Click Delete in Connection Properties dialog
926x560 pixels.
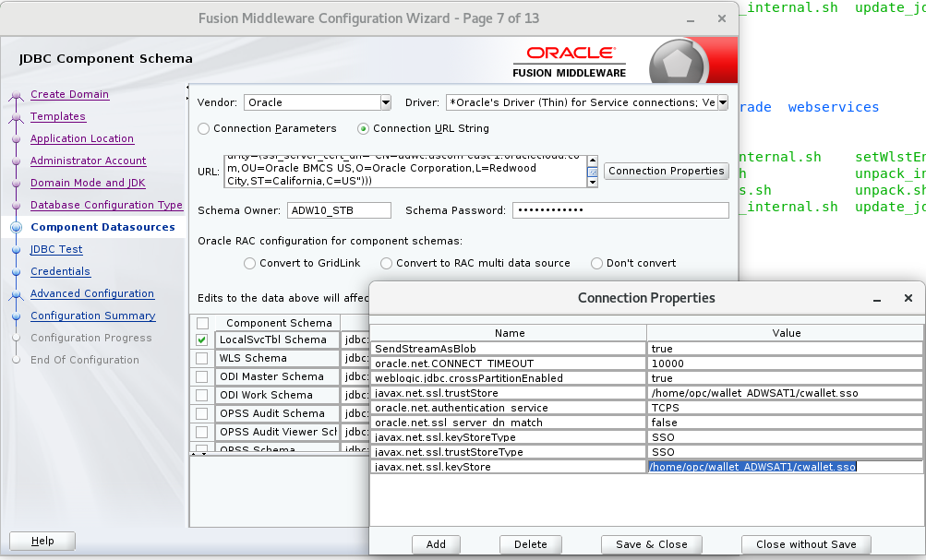530,544
